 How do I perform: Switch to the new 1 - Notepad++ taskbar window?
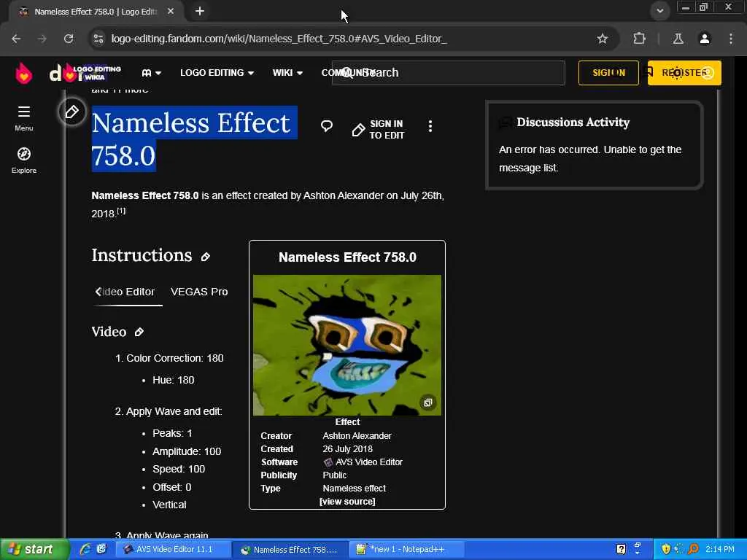(x=406, y=550)
